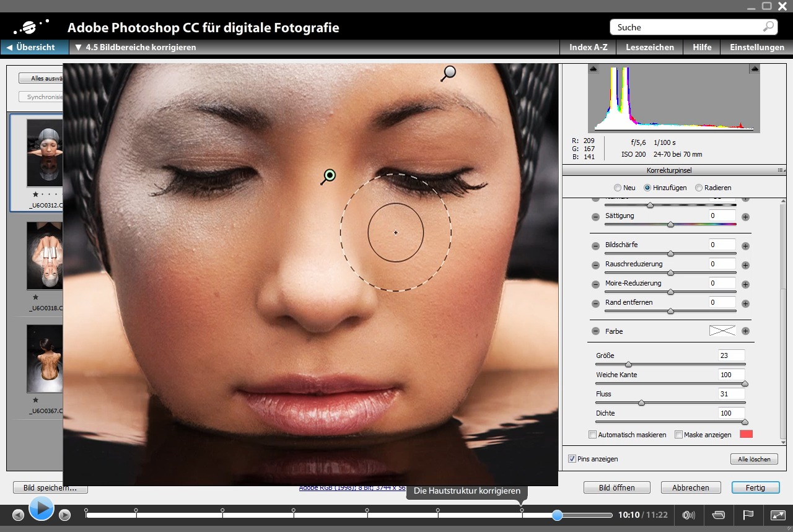Click the red mask overlay color swatch
This screenshot has width=793, height=532.
746,434
